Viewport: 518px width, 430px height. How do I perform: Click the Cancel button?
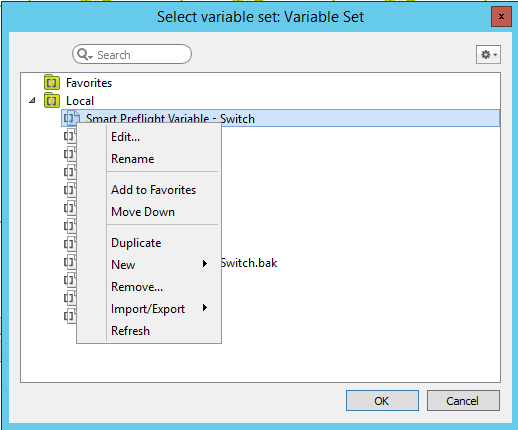[x=463, y=401]
